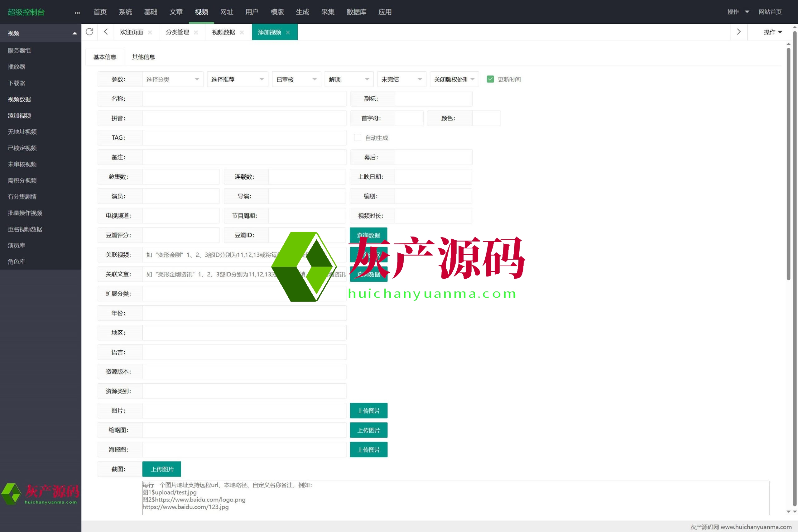
Task: Click the 颜色 color input field
Action: [x=486, y=118]
